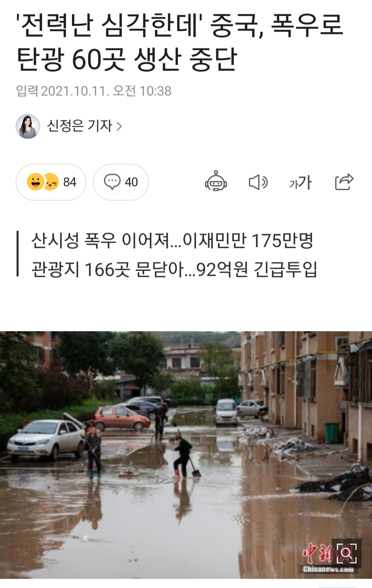The image size is (372, 588).
Task: Expand the chevron beside 신정은 기자
Action: pyautogui.click(x=119, y=127)
